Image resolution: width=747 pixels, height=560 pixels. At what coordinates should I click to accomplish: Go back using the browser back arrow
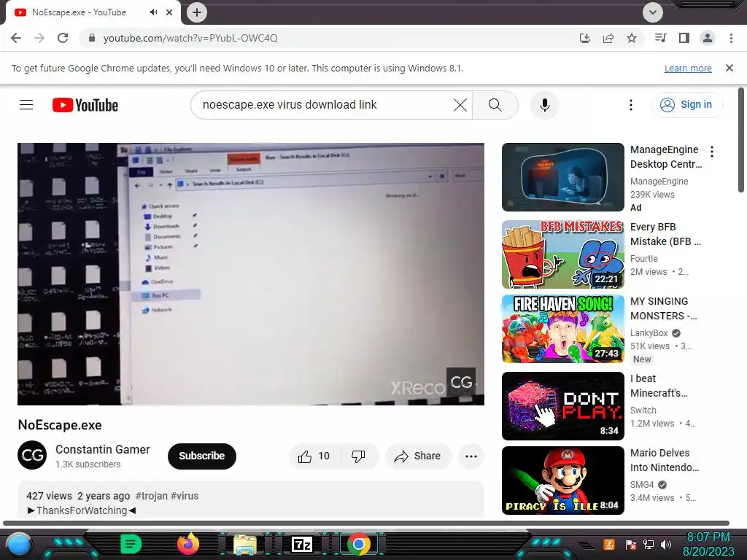(x=16, y=38)
